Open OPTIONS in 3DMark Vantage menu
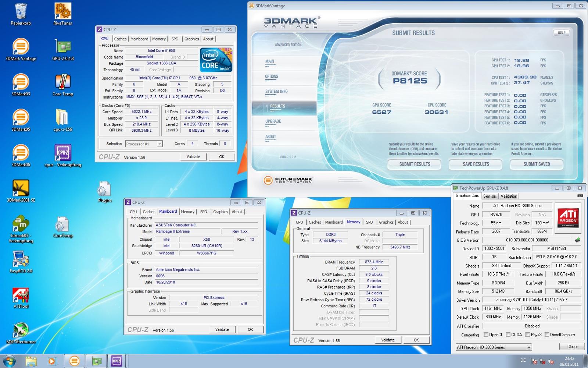Screen dimensions: 588x368 coord(272,77)
